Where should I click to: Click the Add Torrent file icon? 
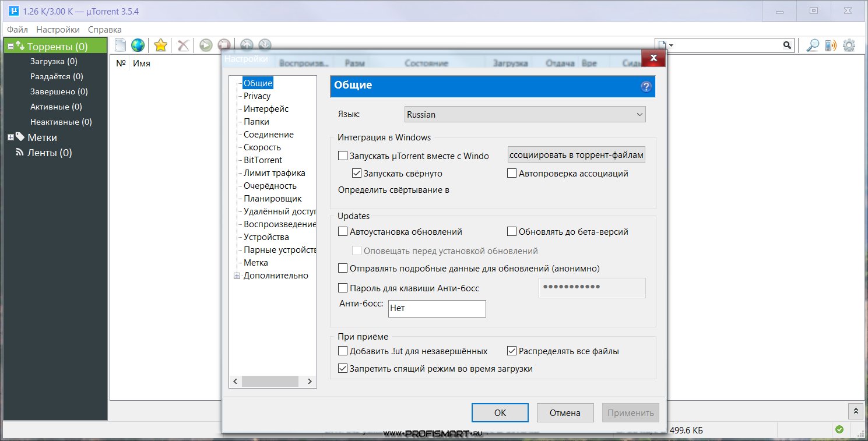121,45
